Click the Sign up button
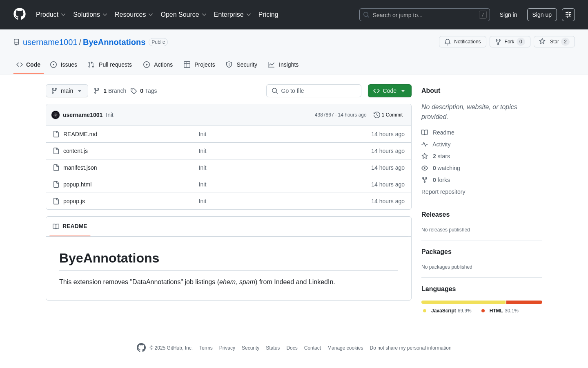This screenshot has width=588, height=368. (x=542, y=15)
